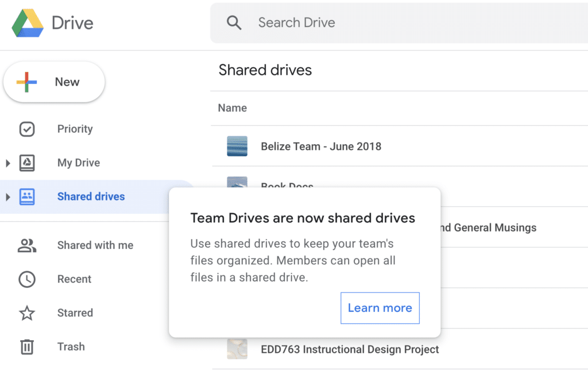Viewport: 588px width, 370px height.
Task: Open the Belize Team drive thumbnail
Action: (x=237, y=146)
